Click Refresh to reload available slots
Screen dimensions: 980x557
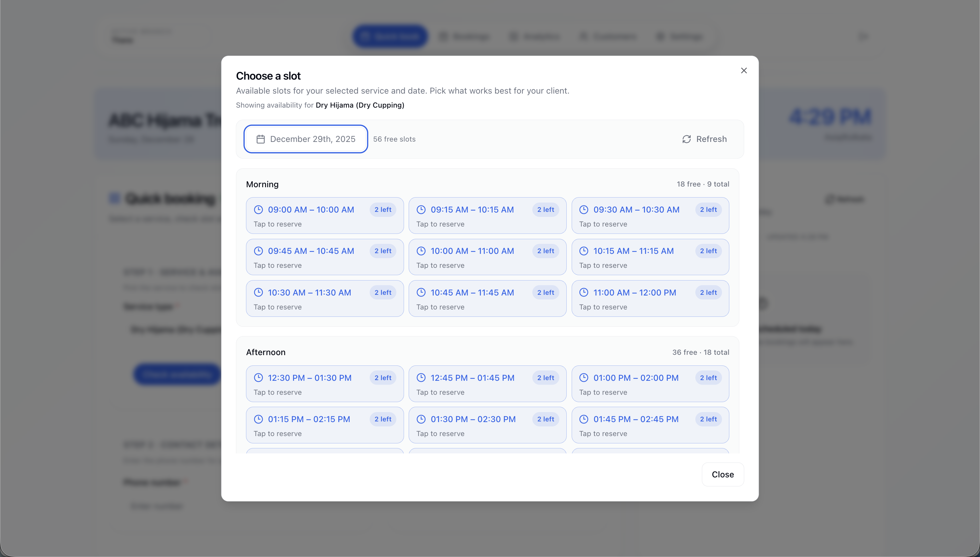tap(704, 139)
